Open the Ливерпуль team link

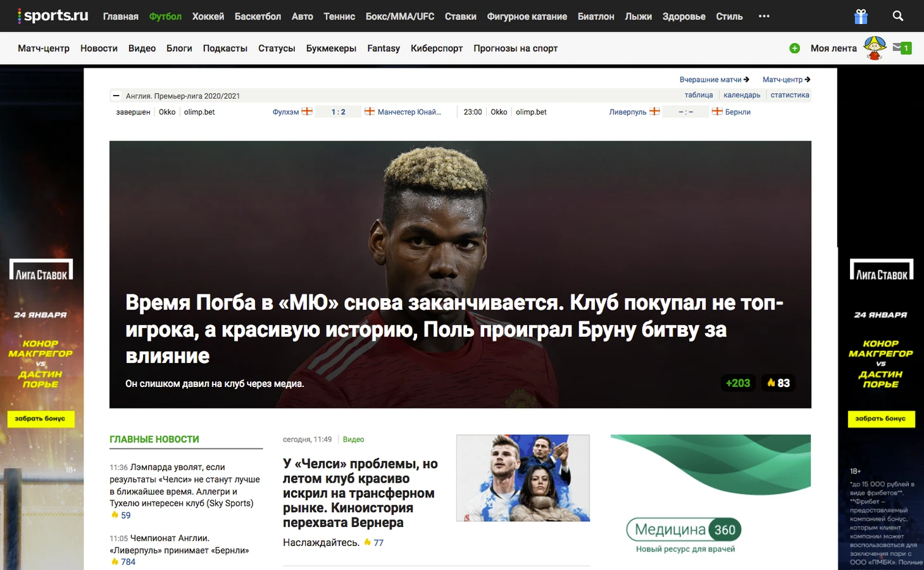[x=628, y=112]
